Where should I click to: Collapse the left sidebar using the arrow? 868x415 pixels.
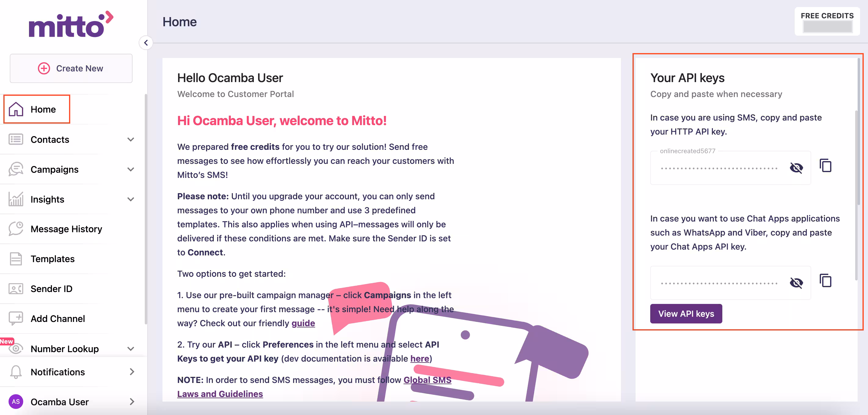pos(146,43)
